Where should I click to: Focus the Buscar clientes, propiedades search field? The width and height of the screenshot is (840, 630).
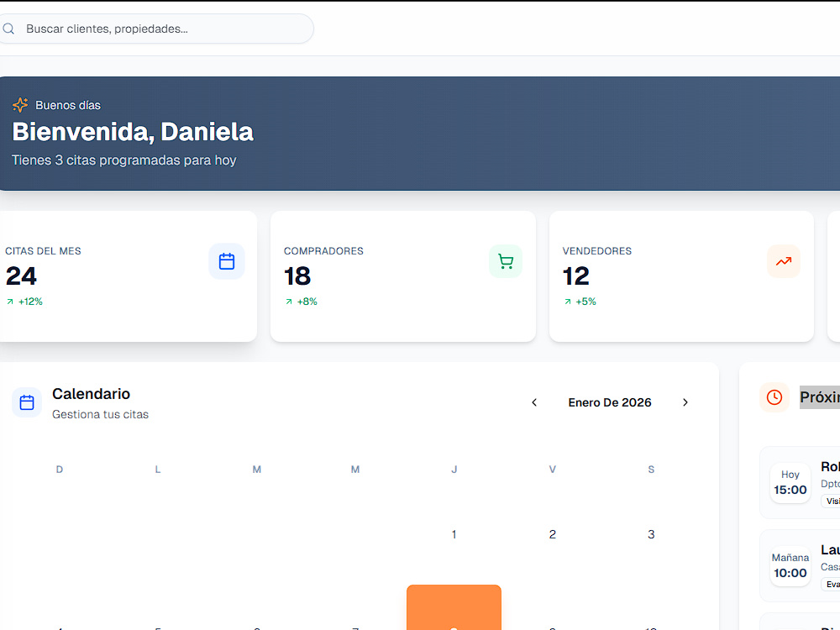[155, 29]
